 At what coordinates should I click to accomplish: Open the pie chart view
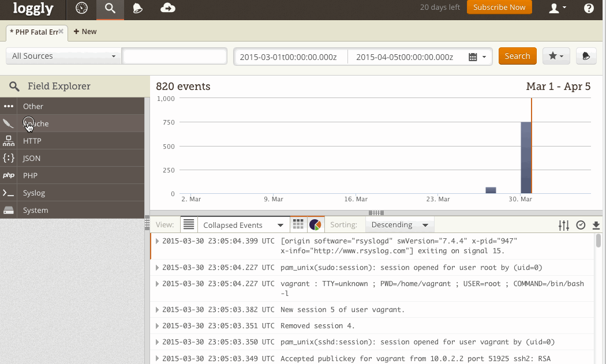[315, 224]
